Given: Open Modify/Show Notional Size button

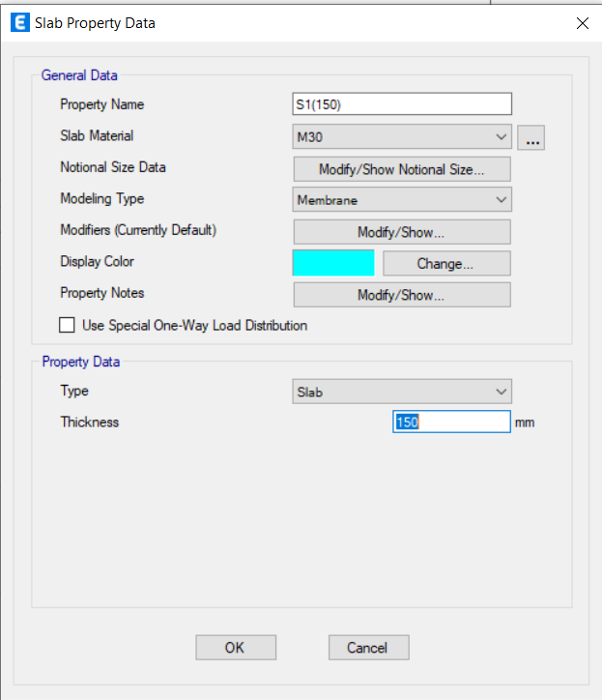Looking at the screenshot, I should coord(402,169).
